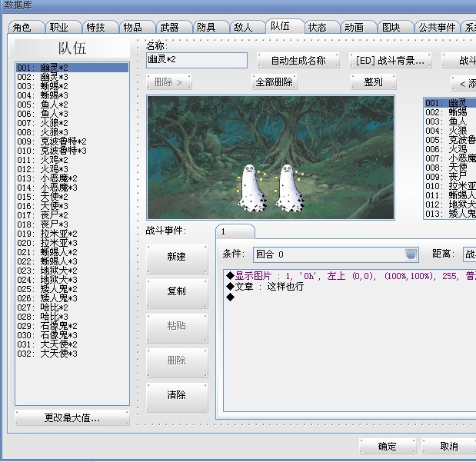Select the 文章: 这样也行 command line
Image resolution: width=476 pixels, height=462 pixels.
click(351, 287)
